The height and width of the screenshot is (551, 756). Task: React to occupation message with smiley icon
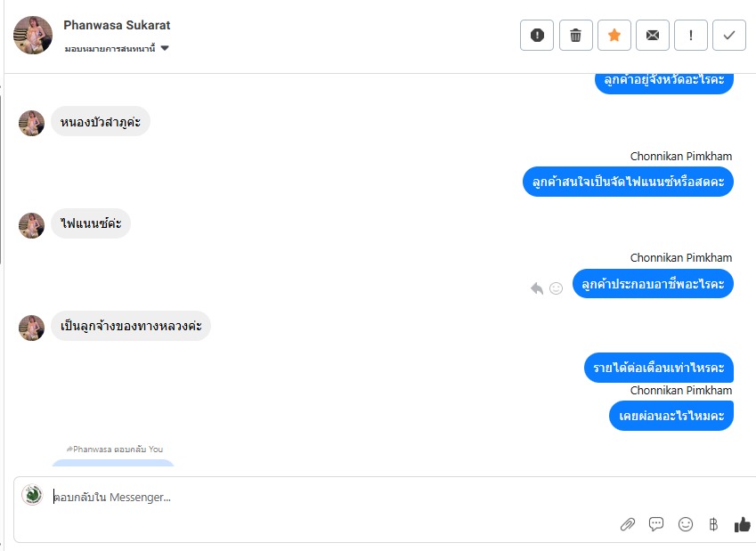556,288
